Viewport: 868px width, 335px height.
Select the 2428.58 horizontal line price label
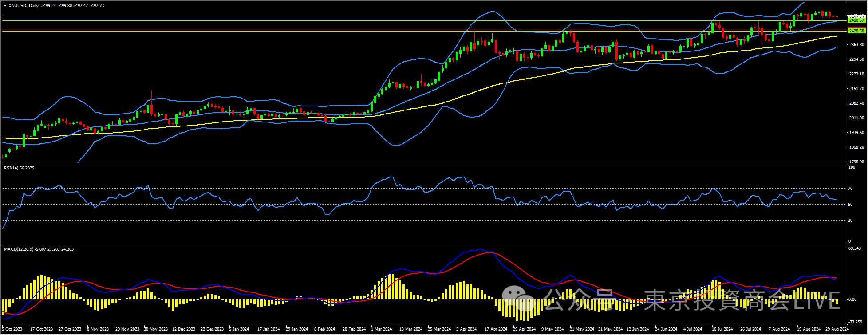coord(856,31)
